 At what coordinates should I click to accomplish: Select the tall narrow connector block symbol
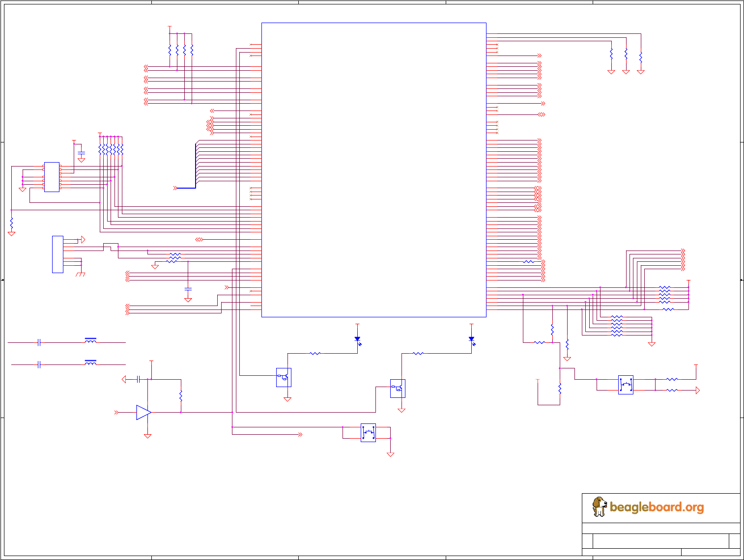(57, 254)
